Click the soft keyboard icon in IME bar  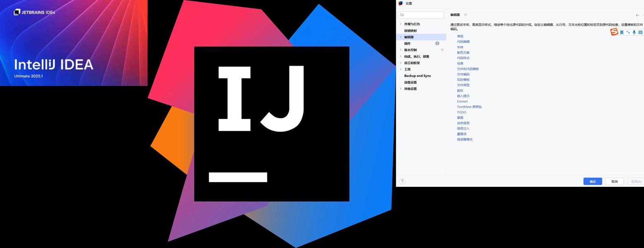coord(640,32)
